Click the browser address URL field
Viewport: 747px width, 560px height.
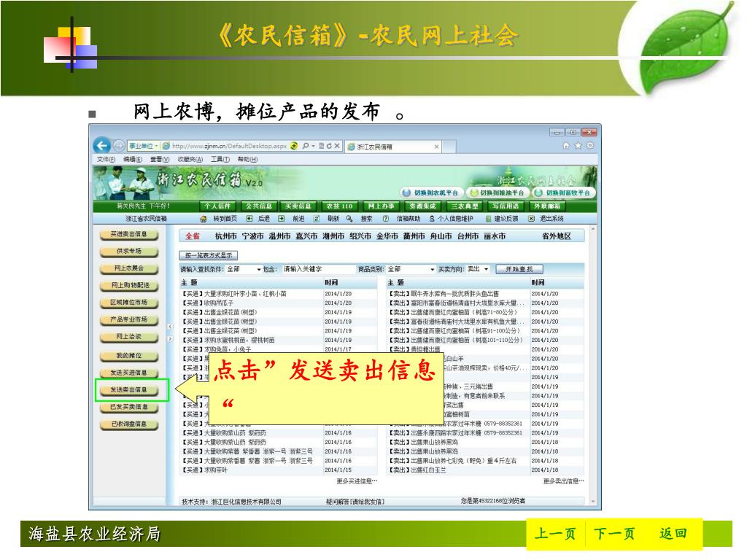229,146
